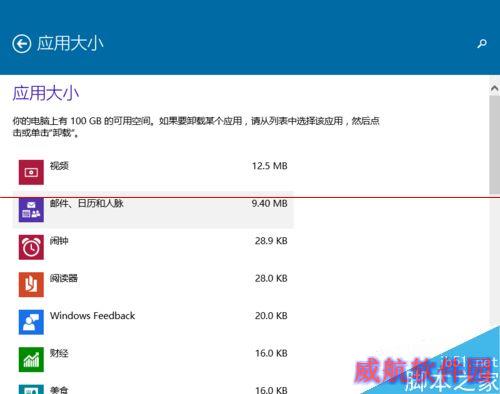500x394 pixels.
Task: Select the 闹钟 label text
Action: pos(59,241)
